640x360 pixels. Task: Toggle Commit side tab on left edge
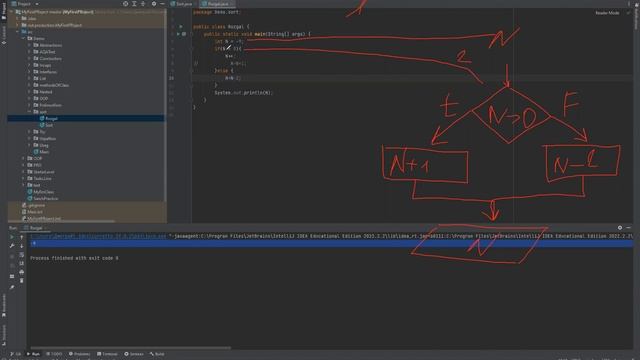[x=4, y=35]
